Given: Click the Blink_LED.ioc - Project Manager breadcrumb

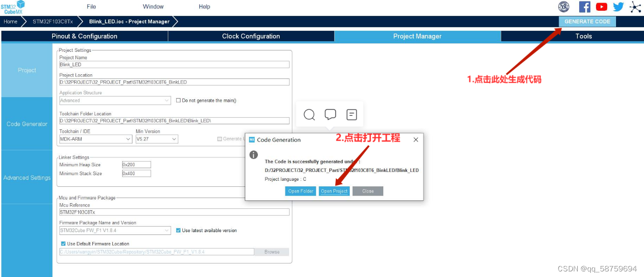Looking at the screenshot, I should coord(129,21).
